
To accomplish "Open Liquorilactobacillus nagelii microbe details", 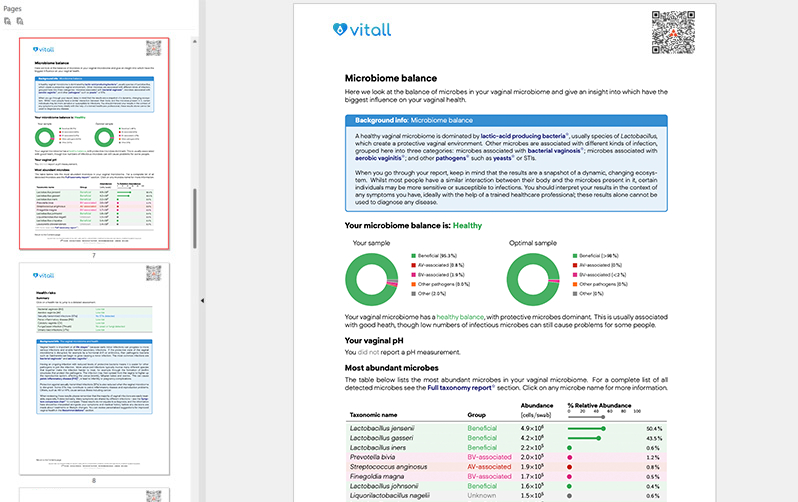I will click(389, 495).
